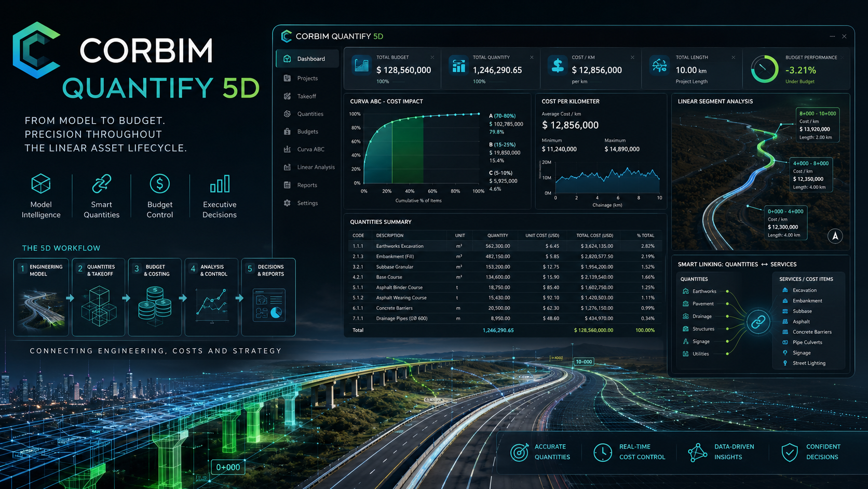Open workflow step 1 Engineering Model thumbnail
Screen dimensions: 868x489
pos(41,297)
